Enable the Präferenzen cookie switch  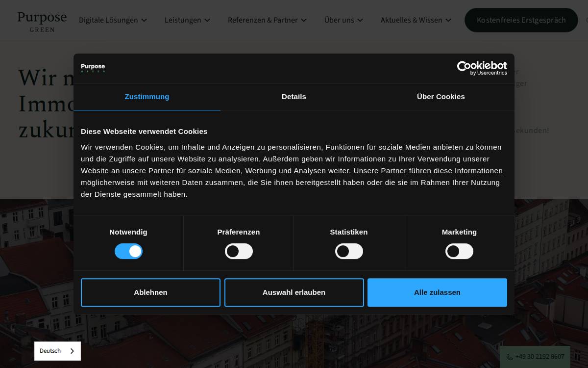point(239,251)
